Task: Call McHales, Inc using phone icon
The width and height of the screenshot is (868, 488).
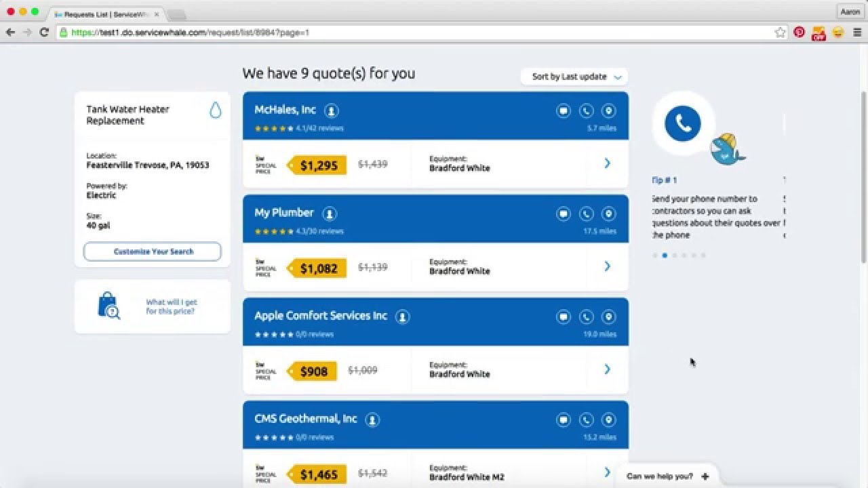Action: 587,111
